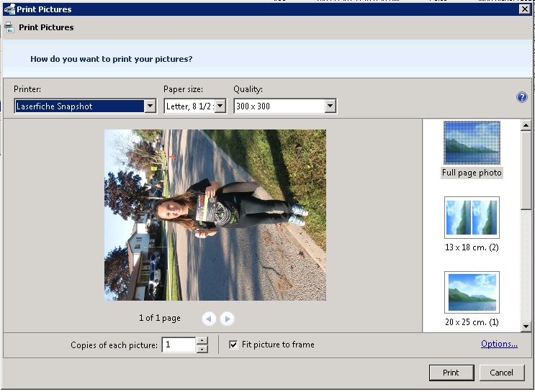
Task: Uncheck Fit picture to frame
Action: point(233,345)
